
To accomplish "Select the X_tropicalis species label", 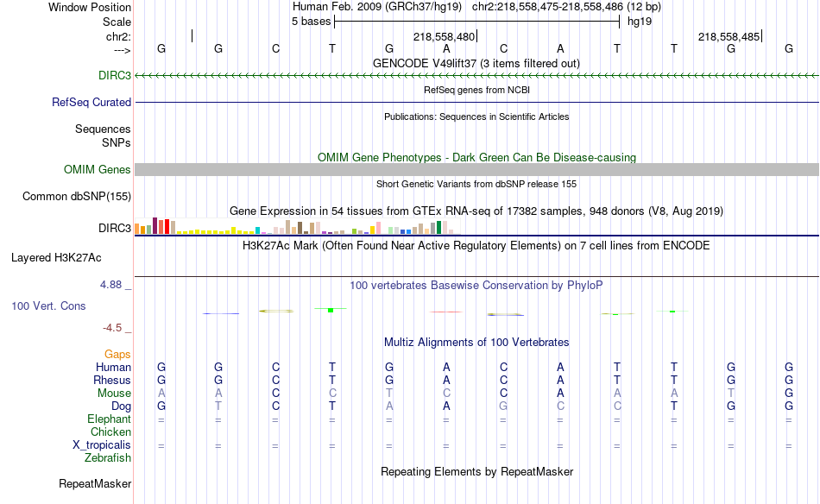I will 102,445.
